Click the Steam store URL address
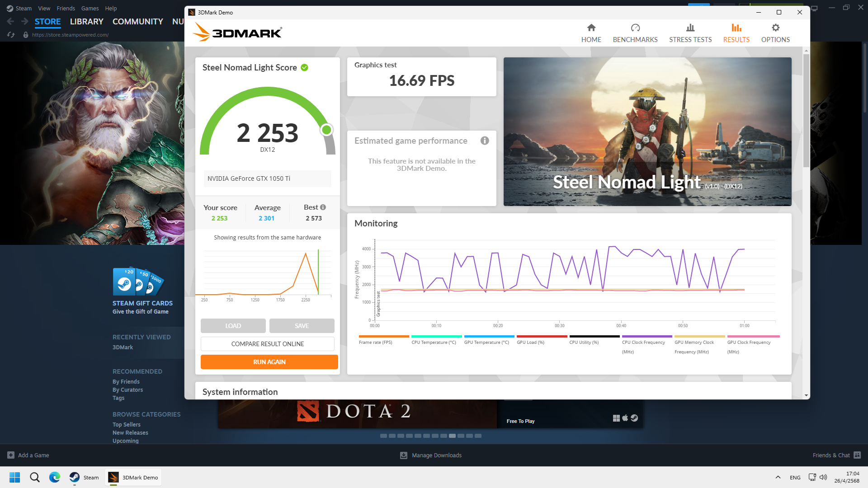Screen dimensions: 868x488 (x=70, y=35)
